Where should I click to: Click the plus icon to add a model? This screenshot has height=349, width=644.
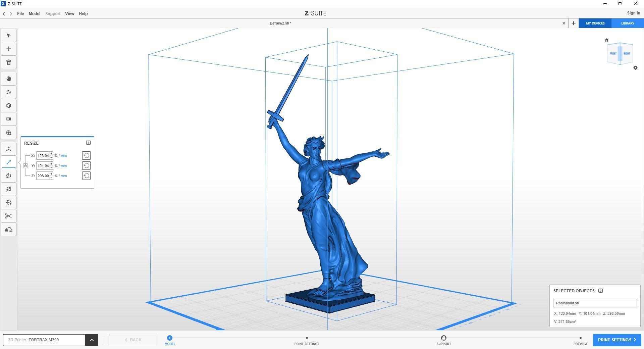9,49
